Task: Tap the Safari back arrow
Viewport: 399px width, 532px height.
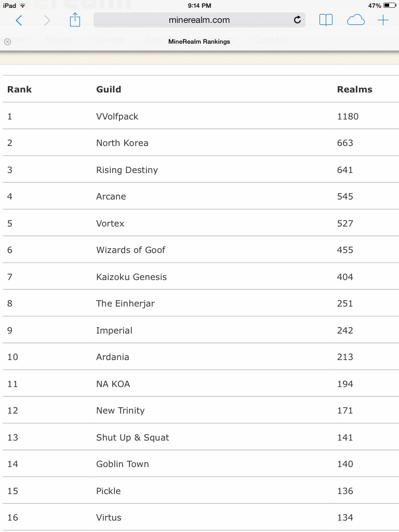Action: pyautogui.click(x=19, y=20)
